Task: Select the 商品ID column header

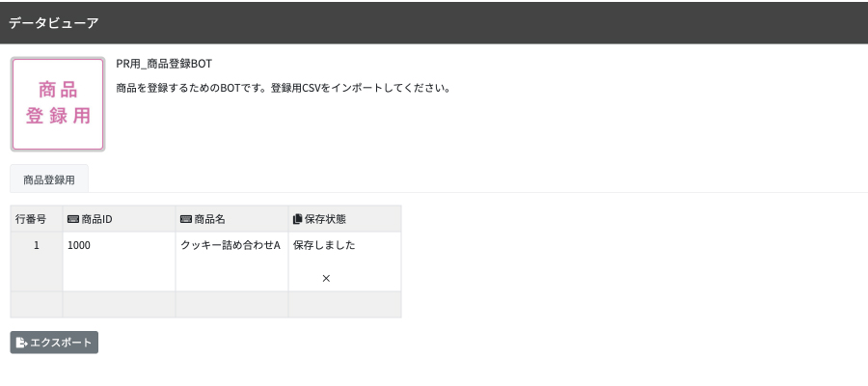Action: 119,219
